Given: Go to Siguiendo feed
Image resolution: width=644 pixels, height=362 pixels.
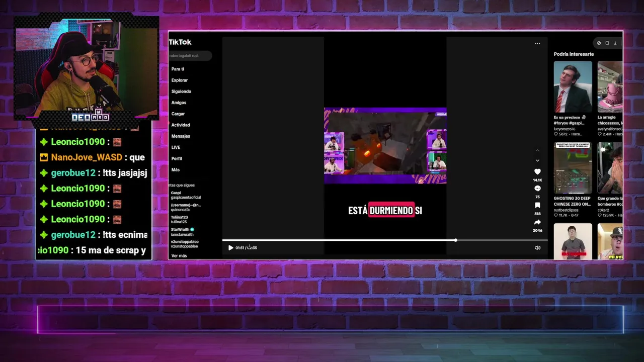Looking at the screenshot, I should [181, 92].
